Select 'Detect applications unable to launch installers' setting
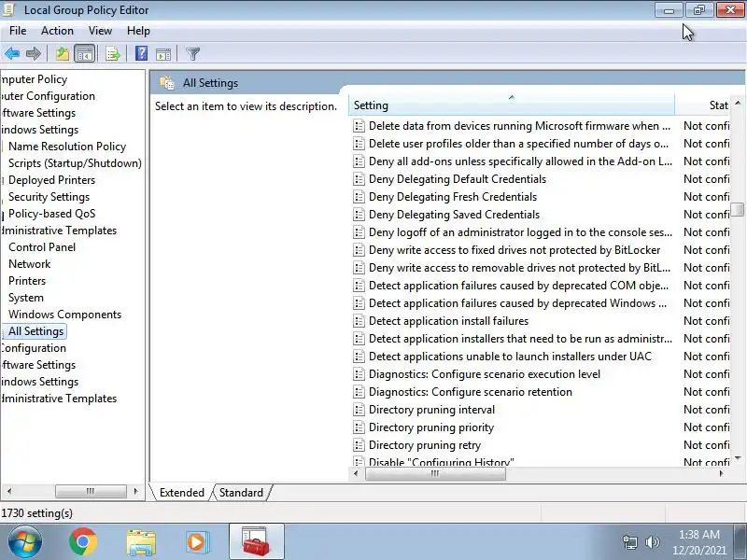The width and height of the screenshot is (747, 560). 512,357
